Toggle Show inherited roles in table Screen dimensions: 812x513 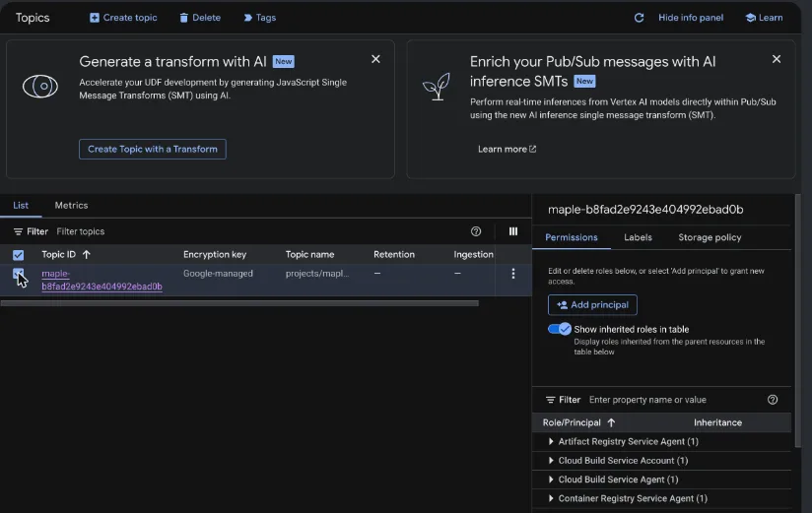click(560, 329)
